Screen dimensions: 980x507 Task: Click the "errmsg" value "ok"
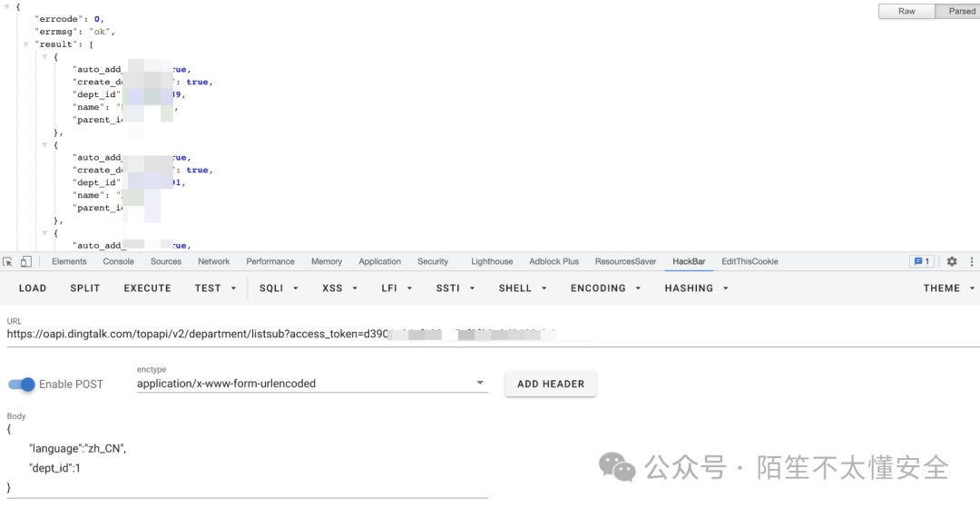[100, 31]
